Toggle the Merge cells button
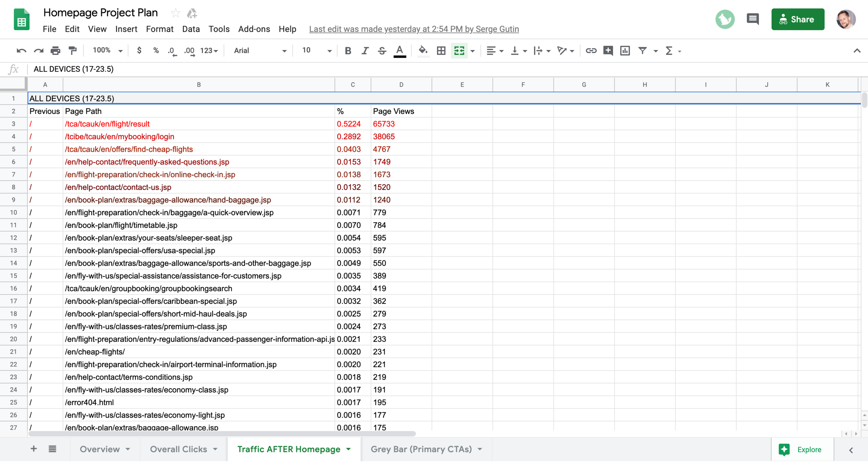Image resolution: width=868 pixels, height=463 pixels. (459, 51)
